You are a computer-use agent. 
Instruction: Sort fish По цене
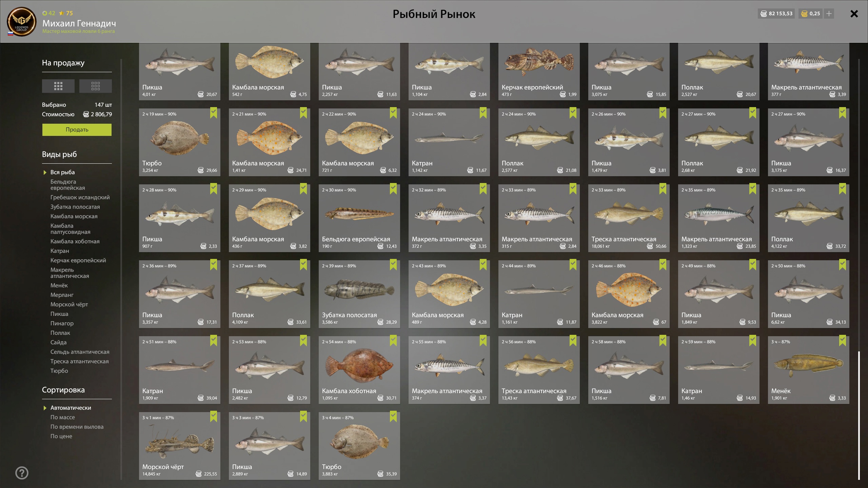click(61, 436)
